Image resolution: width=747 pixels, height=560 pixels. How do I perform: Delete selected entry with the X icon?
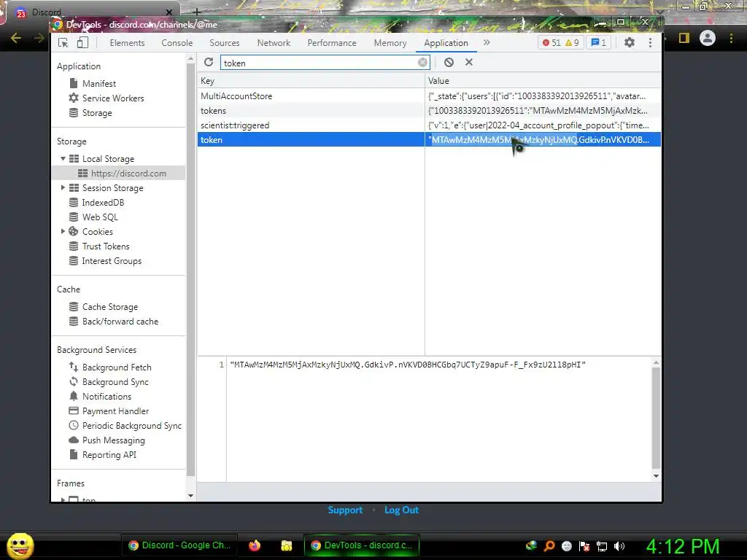[x=469, y=63]
